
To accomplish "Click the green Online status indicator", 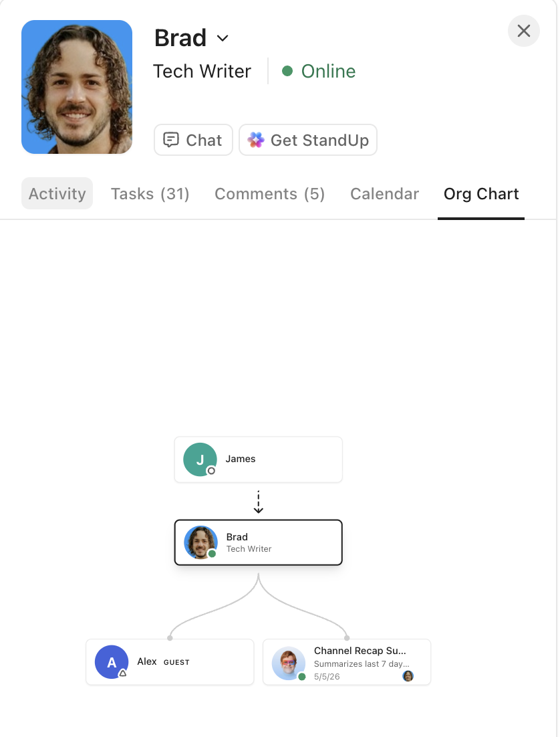I will click(287, 71).
